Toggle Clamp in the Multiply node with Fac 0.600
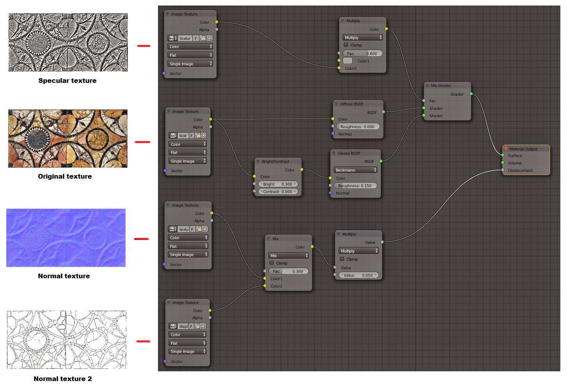This screenshot has width=567, height=392. [x=346, y=45]
